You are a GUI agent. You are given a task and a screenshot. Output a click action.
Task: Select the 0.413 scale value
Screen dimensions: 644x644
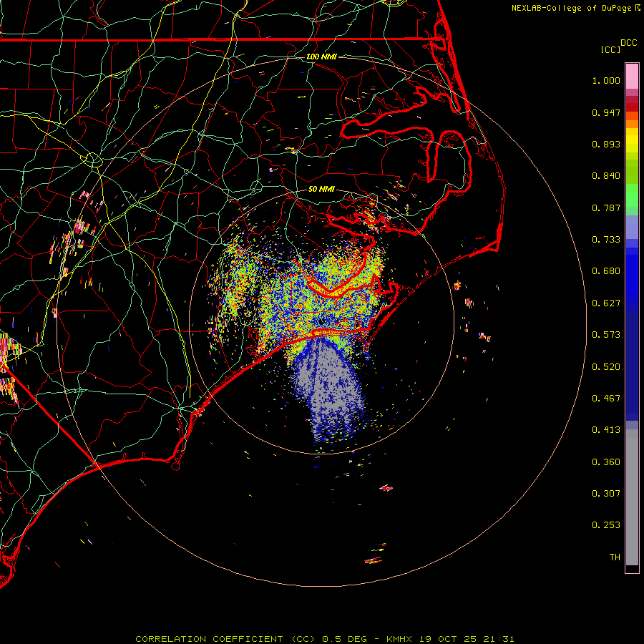click(x=606, y=430)
